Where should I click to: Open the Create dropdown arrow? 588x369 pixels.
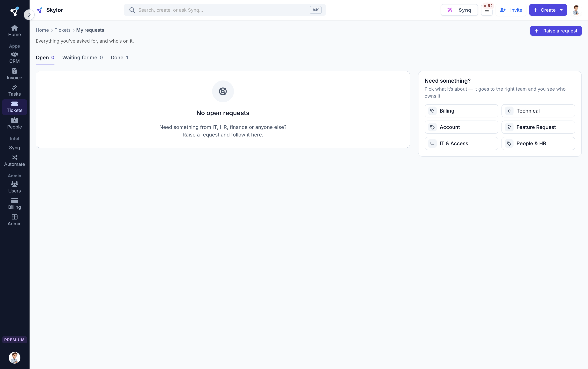click(561, 10)
